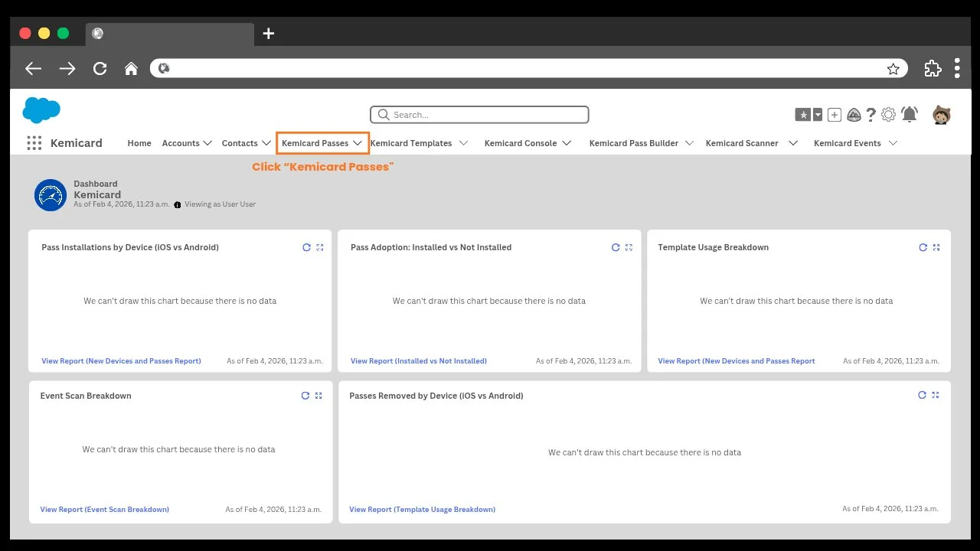Click the info icon beside Viewing as User
Image resolution: width=980 pixels, height=551 pixels.
pyautogui.click(x=178, y=205)
